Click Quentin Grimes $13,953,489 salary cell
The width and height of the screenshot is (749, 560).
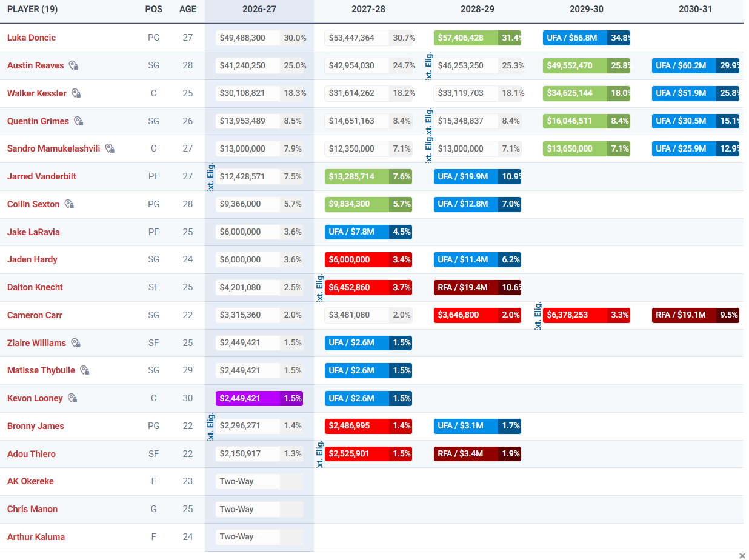tap(259, 121)
